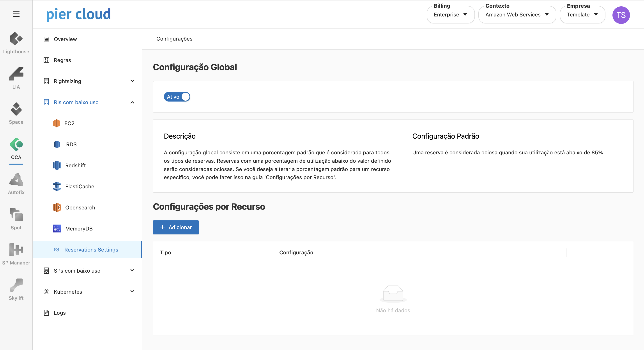Open the Empresa Template dropdown
Screen dimensions: 644x350
click(582, 15)
